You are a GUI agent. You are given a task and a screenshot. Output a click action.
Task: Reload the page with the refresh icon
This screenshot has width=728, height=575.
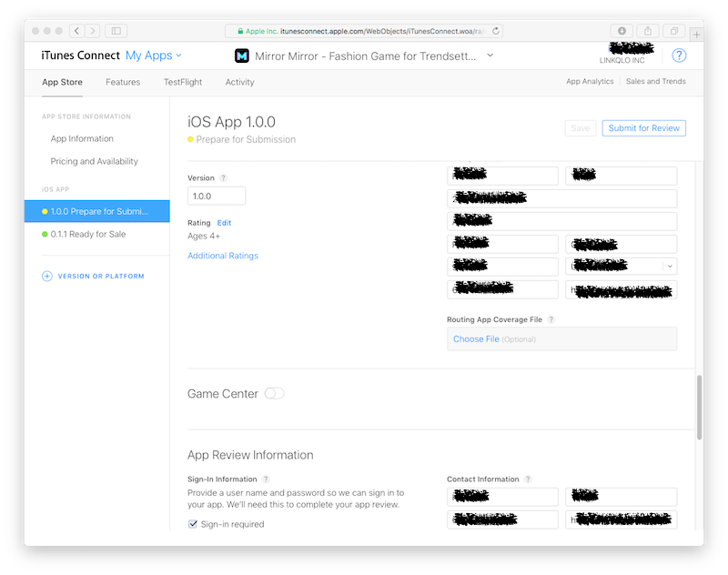496,31
